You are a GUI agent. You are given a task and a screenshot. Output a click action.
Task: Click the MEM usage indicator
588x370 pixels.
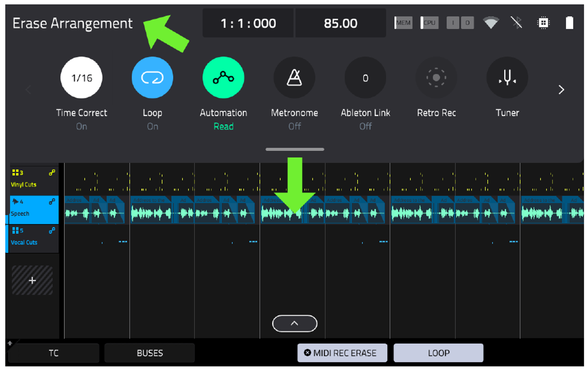(x=403, y=23)
